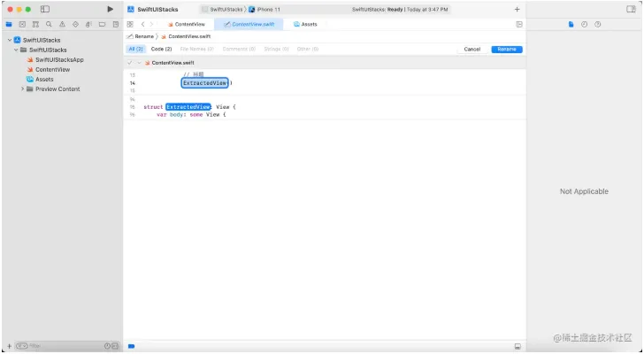The width and height of the screenshot is (644, 354).
Task: Open the Source Control navigator icon
Action: tap(22, 25)
